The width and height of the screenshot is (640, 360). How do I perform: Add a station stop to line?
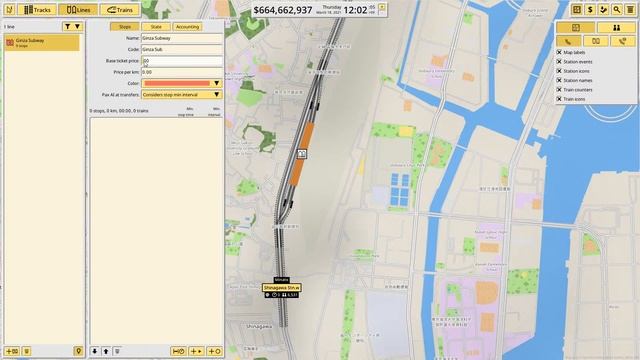point(214,351)
